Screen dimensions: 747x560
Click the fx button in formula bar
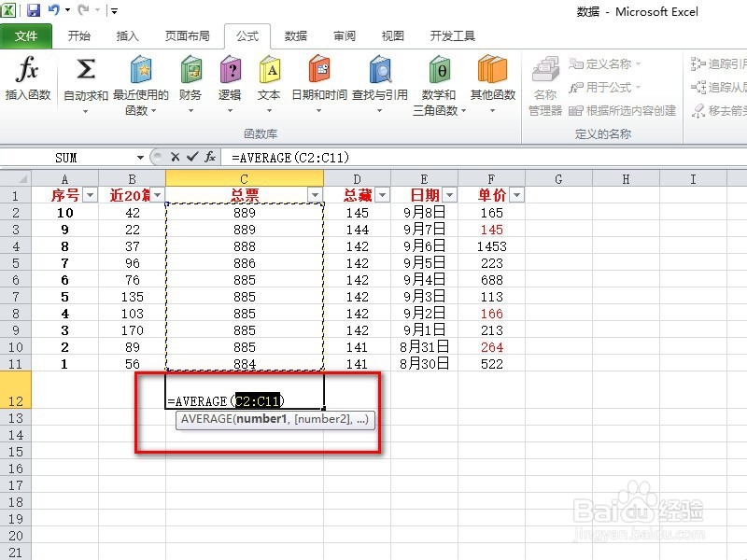click(x=210, y=157)
